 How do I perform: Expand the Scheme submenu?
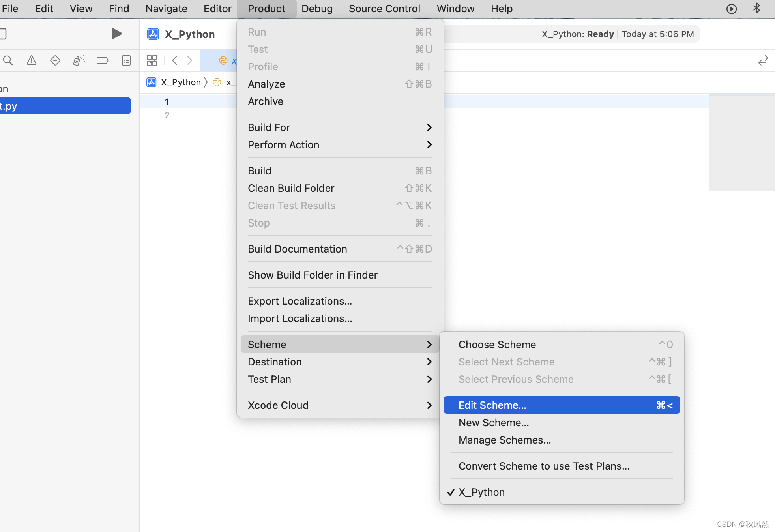(340, 345)
